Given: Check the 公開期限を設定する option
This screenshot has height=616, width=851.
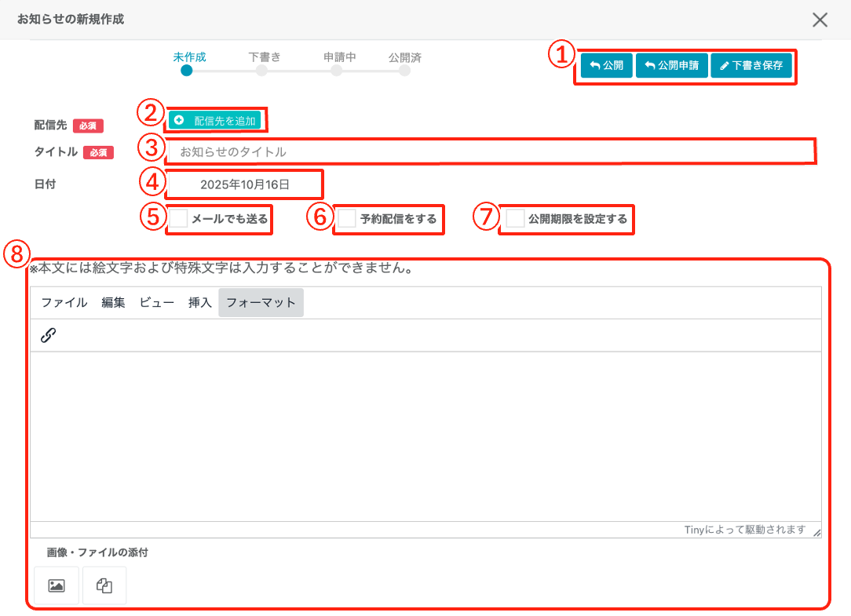Looking at the screenshot, I should tap(515, 219).
